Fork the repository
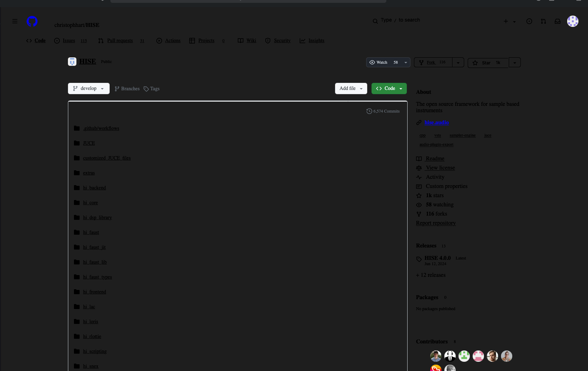588x371 pixels. click(433, 62)
